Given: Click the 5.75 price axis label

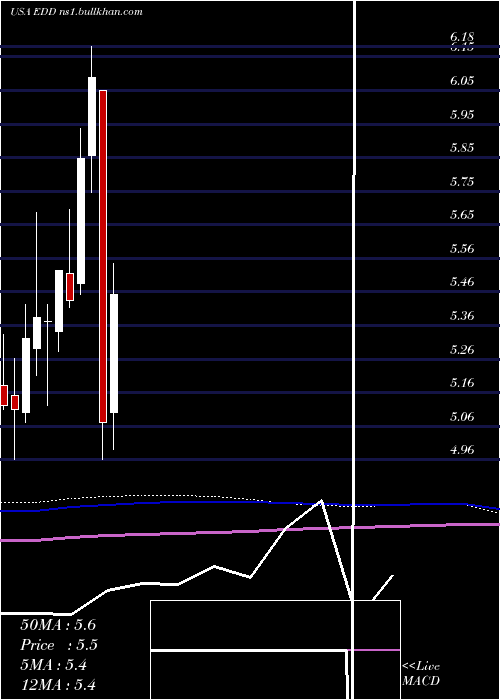Looking at the screenshot, I should (x=462, y=181).
